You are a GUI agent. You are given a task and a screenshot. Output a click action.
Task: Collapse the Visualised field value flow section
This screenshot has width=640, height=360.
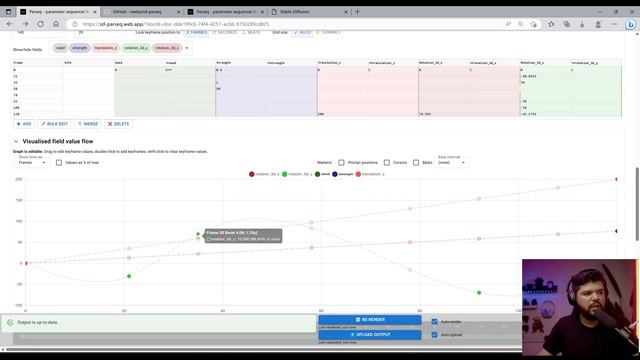16,141
